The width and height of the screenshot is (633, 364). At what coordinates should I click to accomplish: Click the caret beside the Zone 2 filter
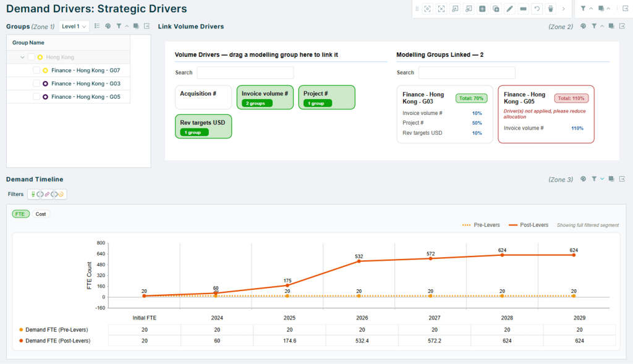coord(602,26)
